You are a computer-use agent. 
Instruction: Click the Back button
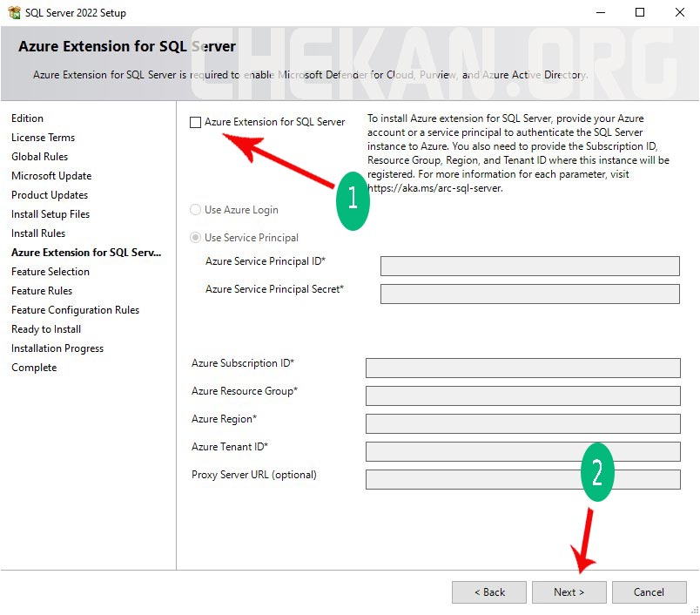489,592
